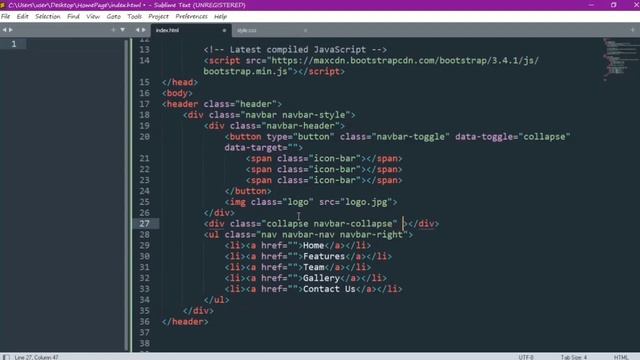The width and height of the screenshot is (640, 360).
Task: Click the icon-bar span on line 21
Action: pos(324,158)
